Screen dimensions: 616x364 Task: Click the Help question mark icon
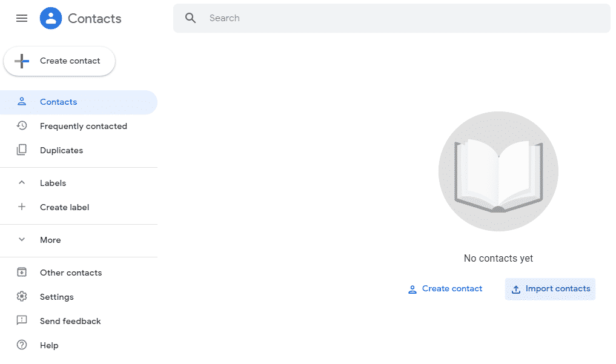[x=22, y=345]
